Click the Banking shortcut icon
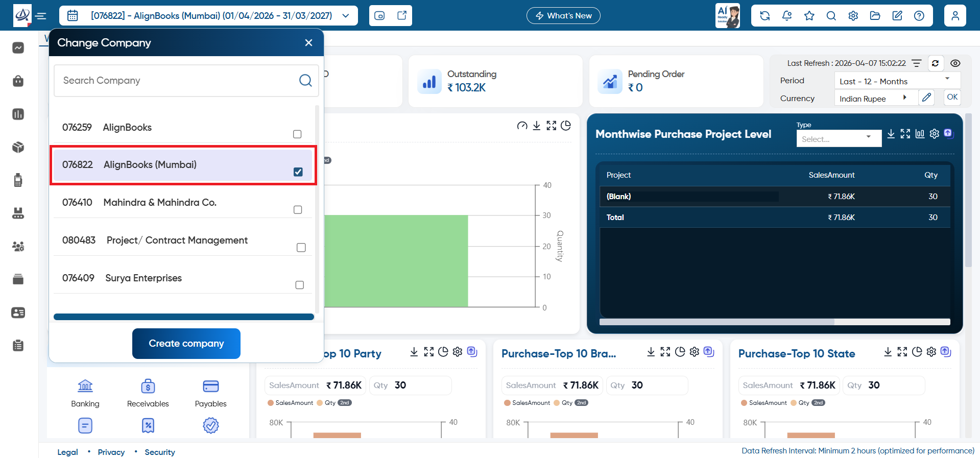 [x=85, y=385]
